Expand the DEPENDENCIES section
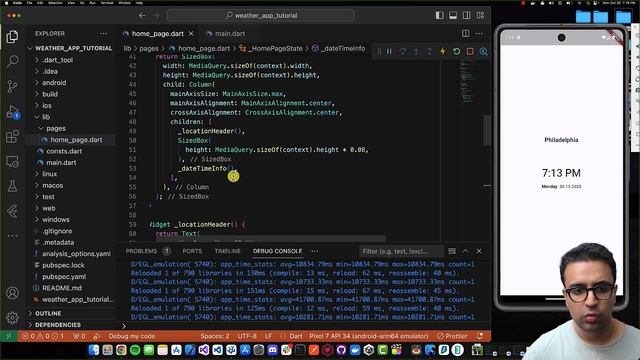The image size is (640, 360). click(71, 325)
